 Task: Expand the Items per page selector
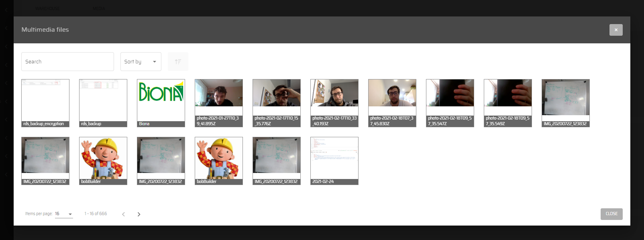(x=64, y=214)
